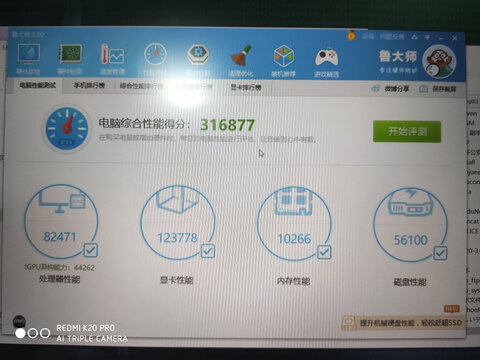
Task: Click the 3D cube icon in graphics circle
Action: pyautogui.click(x=178, y=199)
